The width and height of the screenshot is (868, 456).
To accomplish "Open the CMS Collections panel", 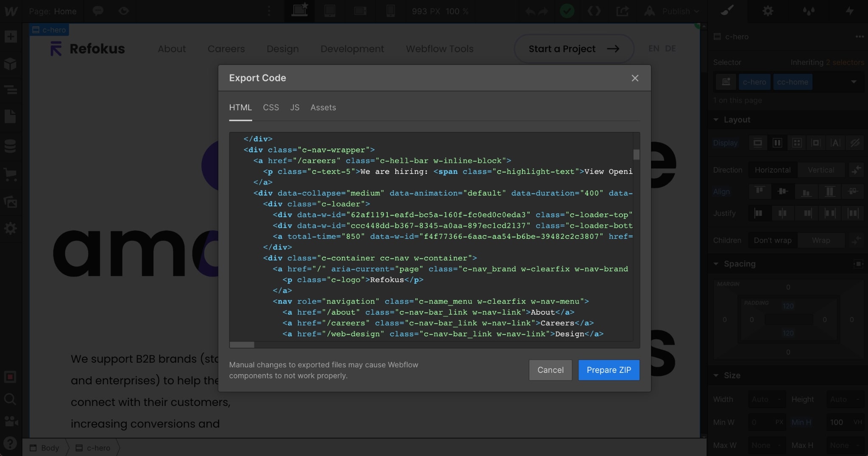I will click(x=11, y=145).
